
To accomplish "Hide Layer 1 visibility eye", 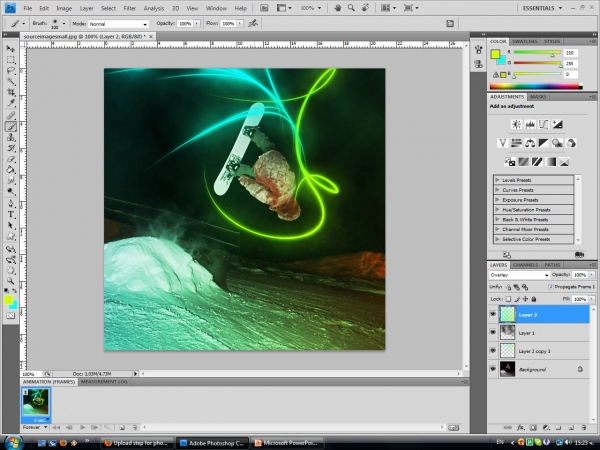I will tap(493, 333).
